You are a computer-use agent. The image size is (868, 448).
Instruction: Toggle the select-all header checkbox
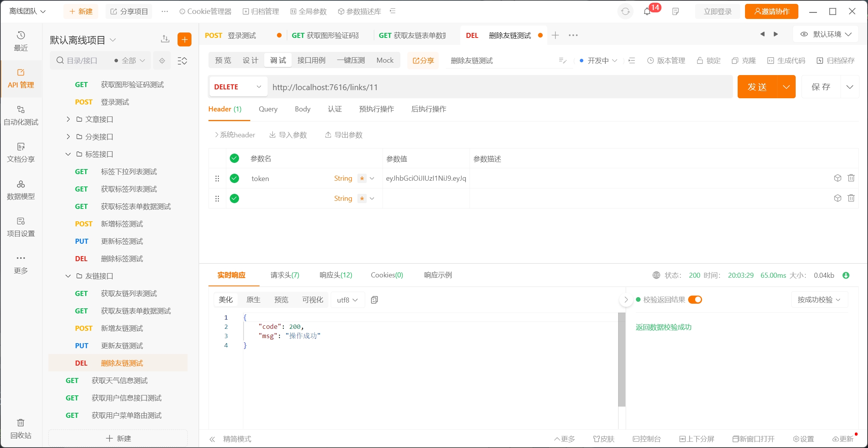(x=234, y=158)
